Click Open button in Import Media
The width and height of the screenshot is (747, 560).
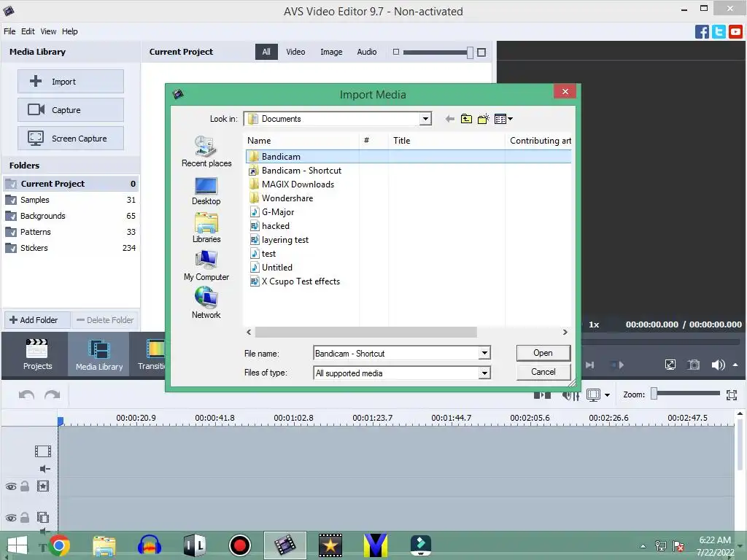tap(543, 353)
